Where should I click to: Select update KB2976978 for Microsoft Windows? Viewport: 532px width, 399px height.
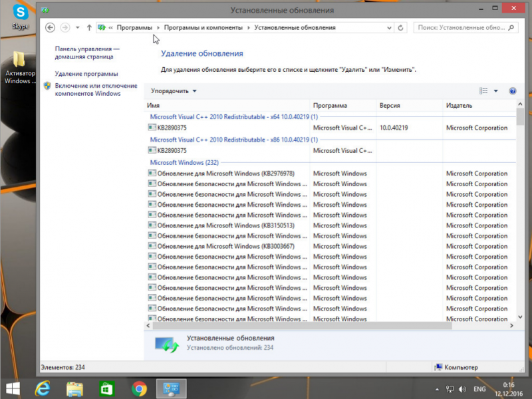point(225,174)
